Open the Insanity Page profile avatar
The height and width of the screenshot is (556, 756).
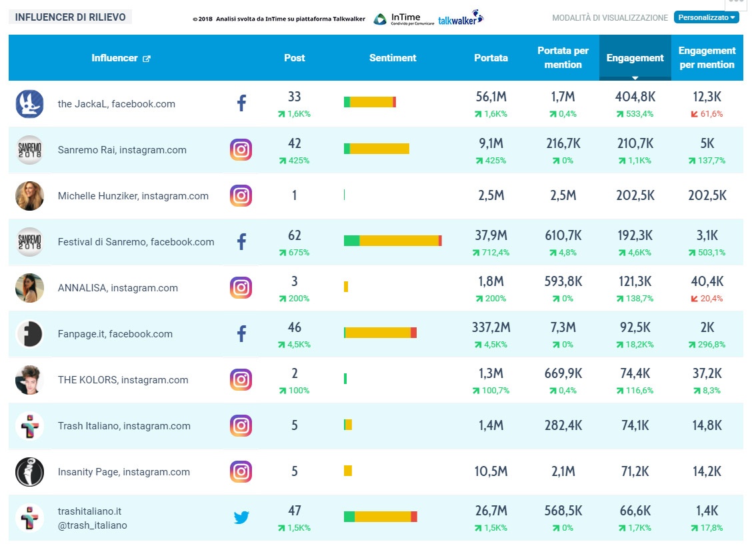[30, 471]
